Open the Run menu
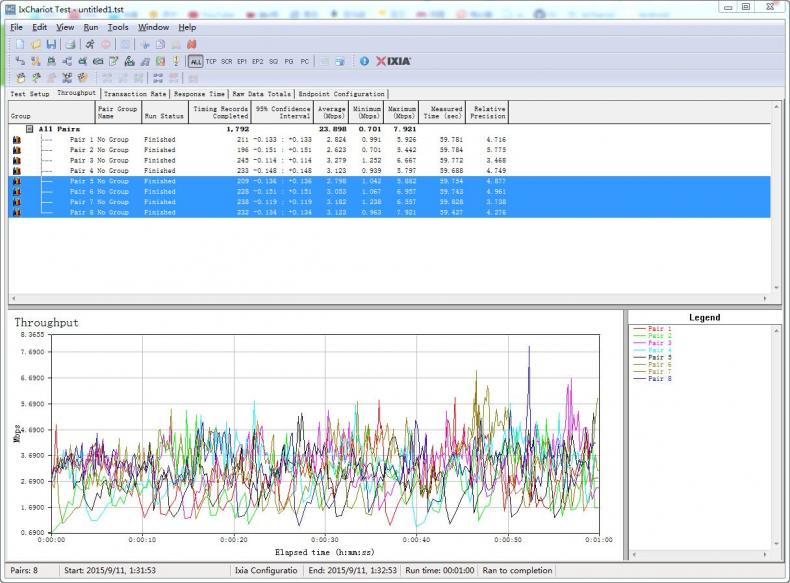Screen dimensions: 790x583 (x=91, y=27)
